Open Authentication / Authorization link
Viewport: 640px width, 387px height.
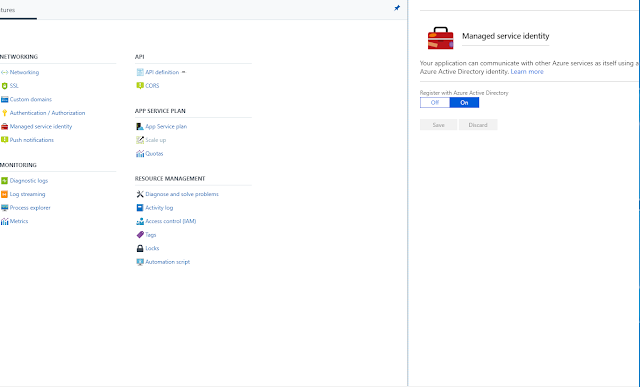pyautogui.click(x=47, y=113)
